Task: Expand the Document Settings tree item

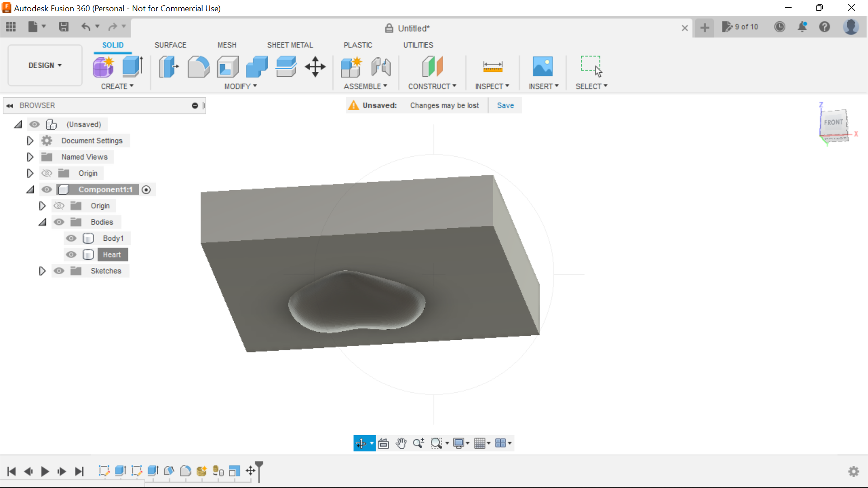Action: 30,141
